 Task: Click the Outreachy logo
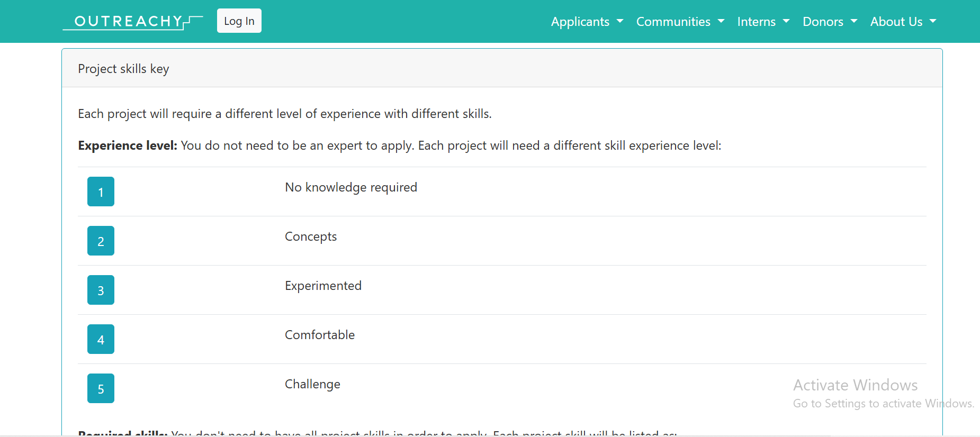click(133, 21)
